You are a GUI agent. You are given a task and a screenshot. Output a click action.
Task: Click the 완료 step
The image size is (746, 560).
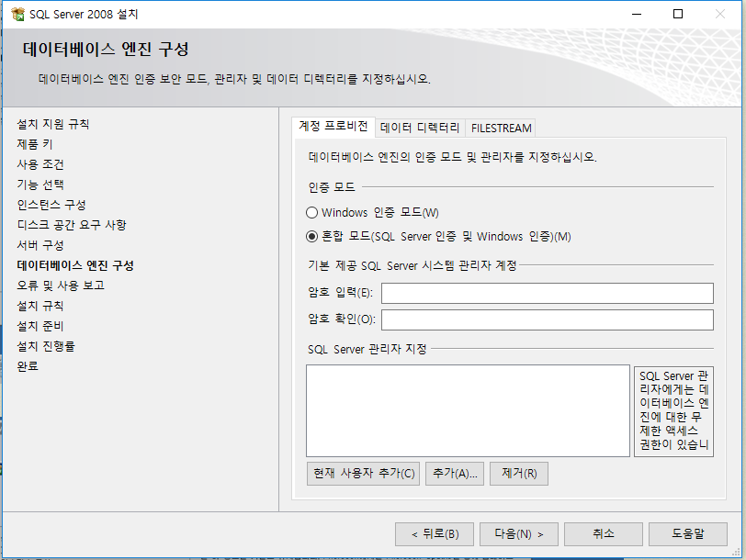[28, 366]
